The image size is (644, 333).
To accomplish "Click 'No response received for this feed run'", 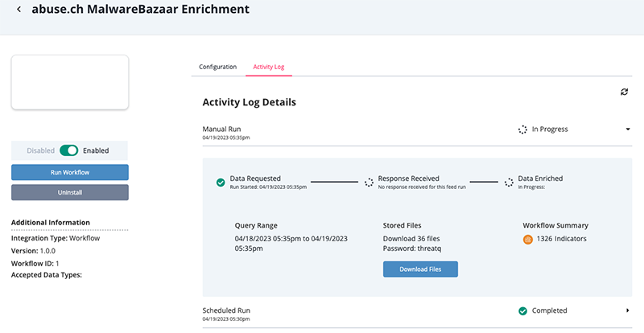I will (422, 187).
